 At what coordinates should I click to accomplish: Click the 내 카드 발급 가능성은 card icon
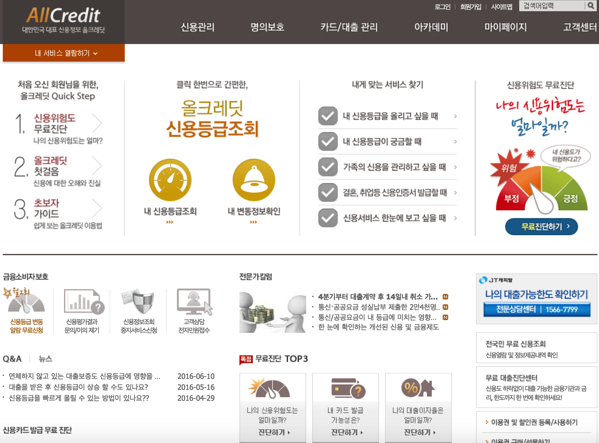pyautogui.click(x=348, y=388)
